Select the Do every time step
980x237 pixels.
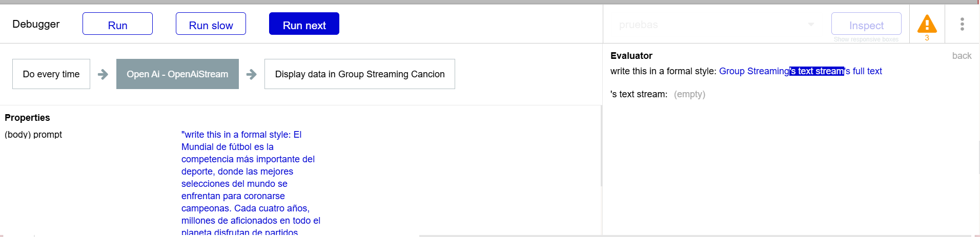tap(51, 74)
